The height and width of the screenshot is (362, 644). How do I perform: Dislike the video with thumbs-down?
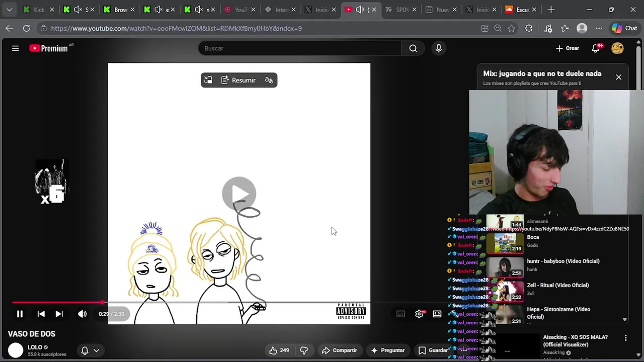[x=304, y=350]
